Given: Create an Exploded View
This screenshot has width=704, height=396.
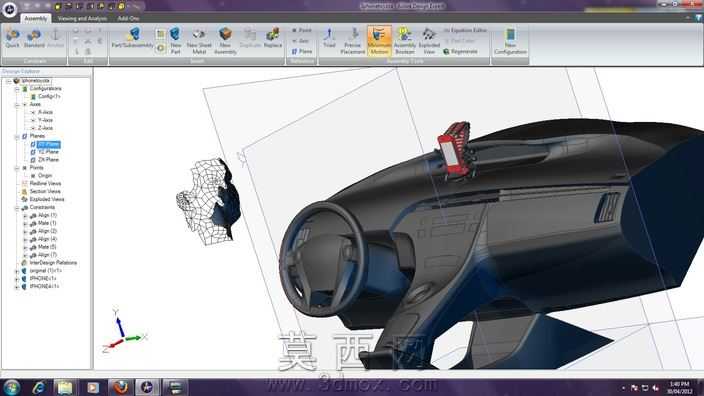Looking at the screenshot, I should (429, 40).
